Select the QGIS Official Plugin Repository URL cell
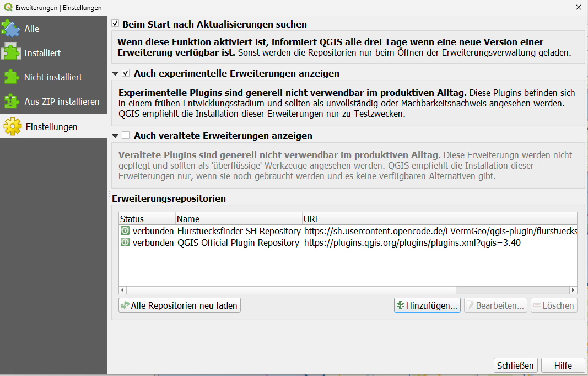The height and width of the screenshot is (376, 588). pos(412,243)
